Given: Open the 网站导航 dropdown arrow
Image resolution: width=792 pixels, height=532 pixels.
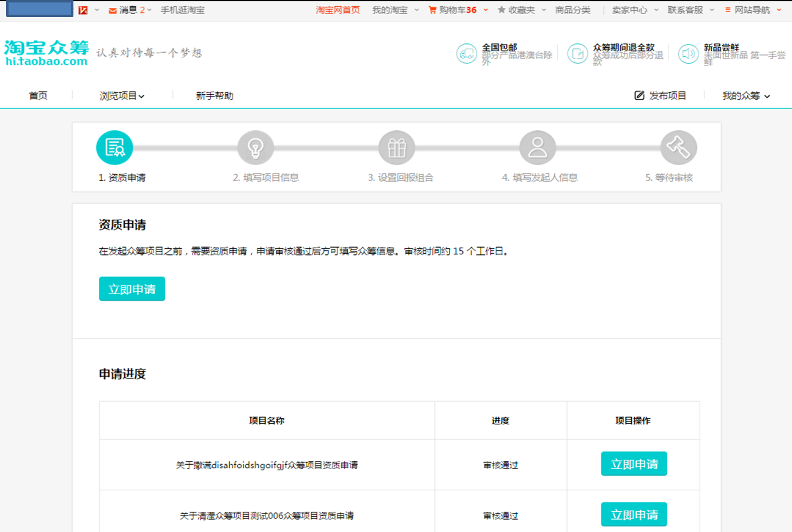Looking at the screenshot, I should pyautogui.click(x=779, y=10).
